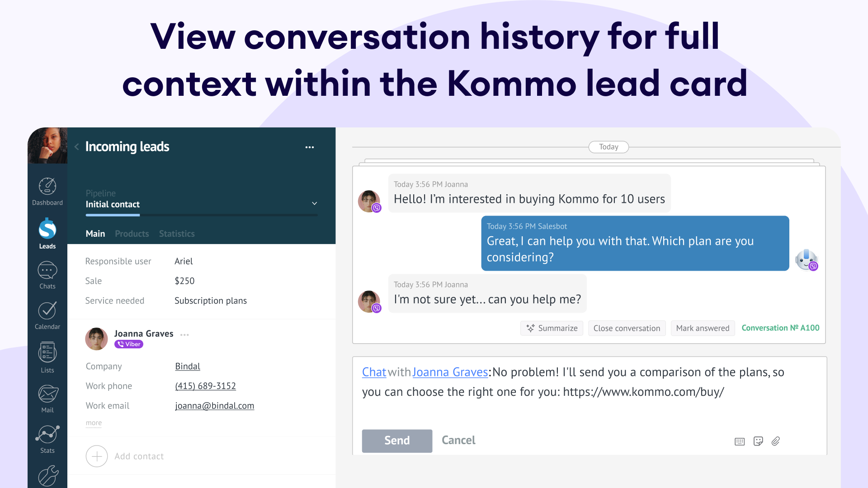
Task: Click the Add contact plus button
Action: click(x=97, y=456)
